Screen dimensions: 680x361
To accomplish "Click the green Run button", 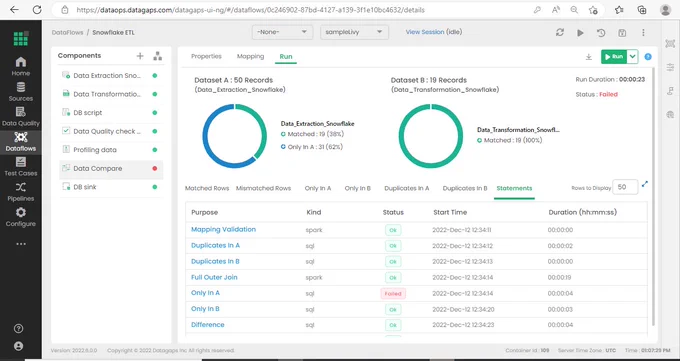I will tap(614, 56).
